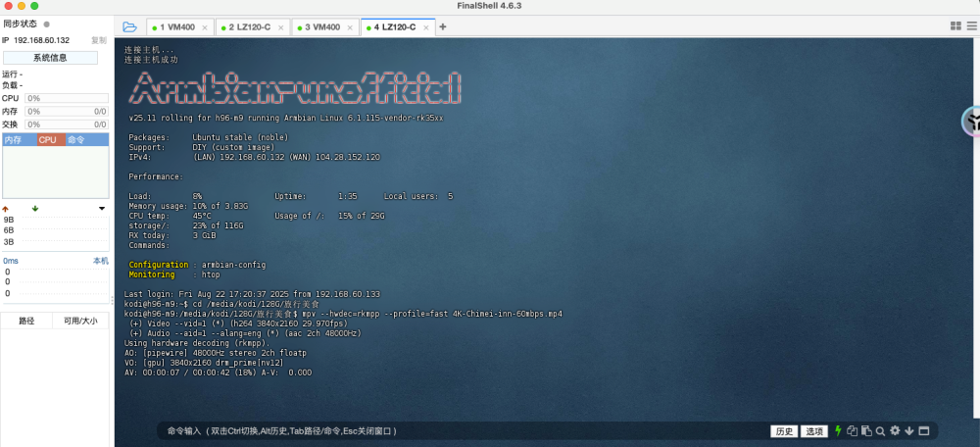Sort processes by the CPU column header
Screen dimensions: 980x447
(x=51, y=140)
